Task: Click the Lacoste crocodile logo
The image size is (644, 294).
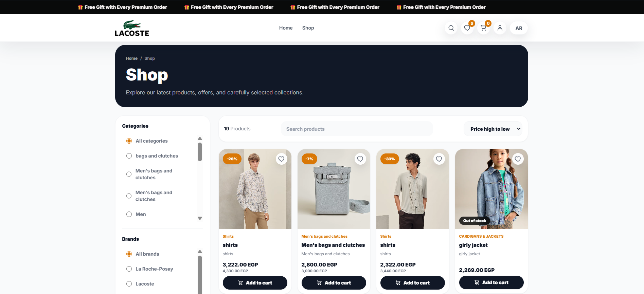Action: (132, 28)
